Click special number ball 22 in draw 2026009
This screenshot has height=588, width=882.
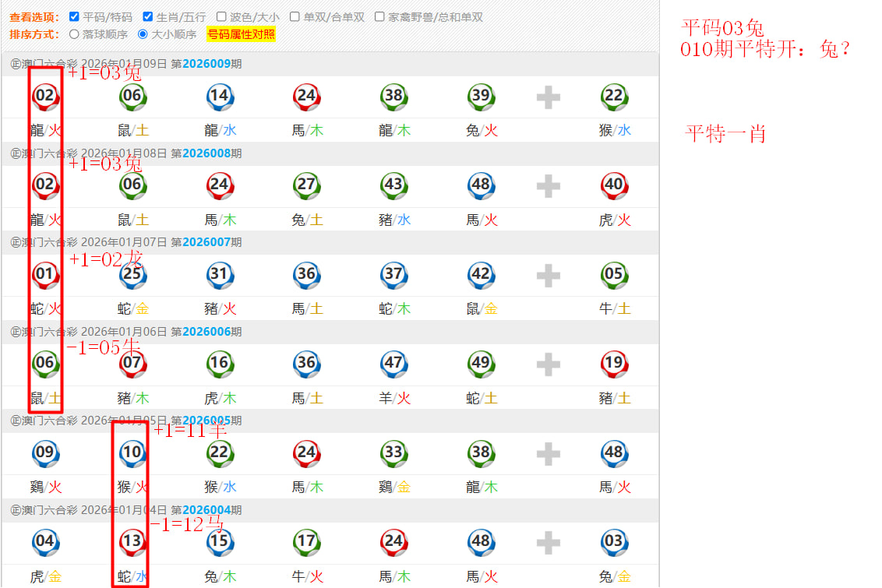614,97
